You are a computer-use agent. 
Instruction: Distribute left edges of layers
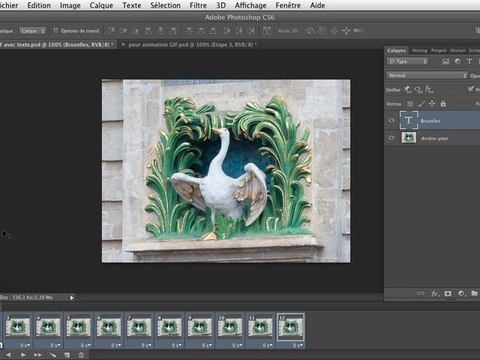point(227,31)
